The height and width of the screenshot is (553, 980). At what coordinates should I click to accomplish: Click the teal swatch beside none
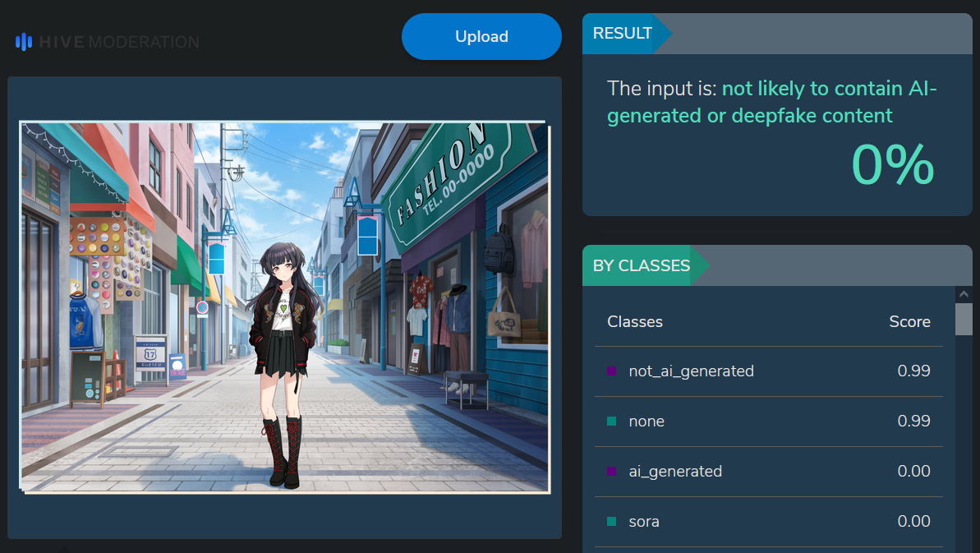(612, 422)
